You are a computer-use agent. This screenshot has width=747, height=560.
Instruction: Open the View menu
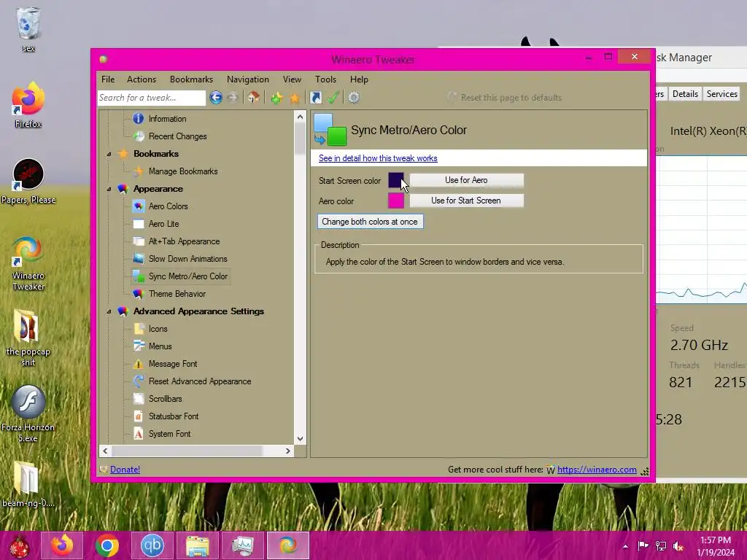(292, 79)
